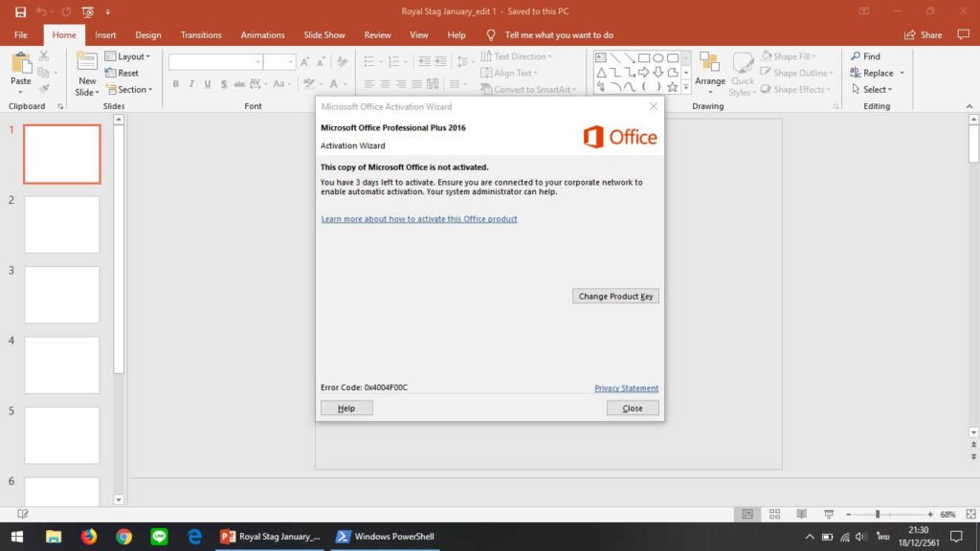The image size is (980, 551).
Task: Click slide panel scroll down arrow
Action: pos(119,499)
